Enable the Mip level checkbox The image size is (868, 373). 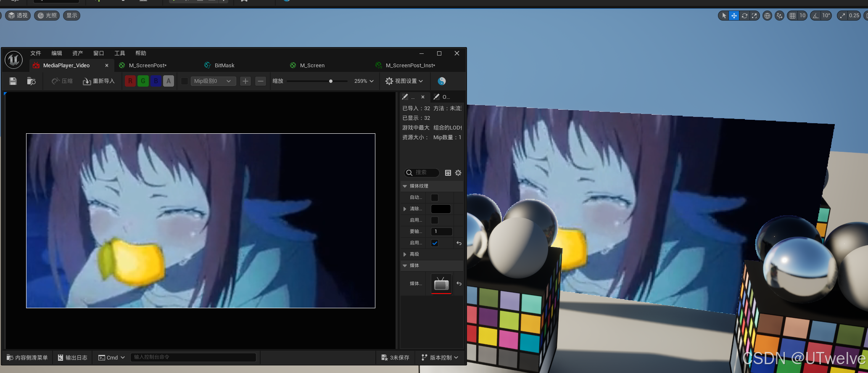coord(185,81)
